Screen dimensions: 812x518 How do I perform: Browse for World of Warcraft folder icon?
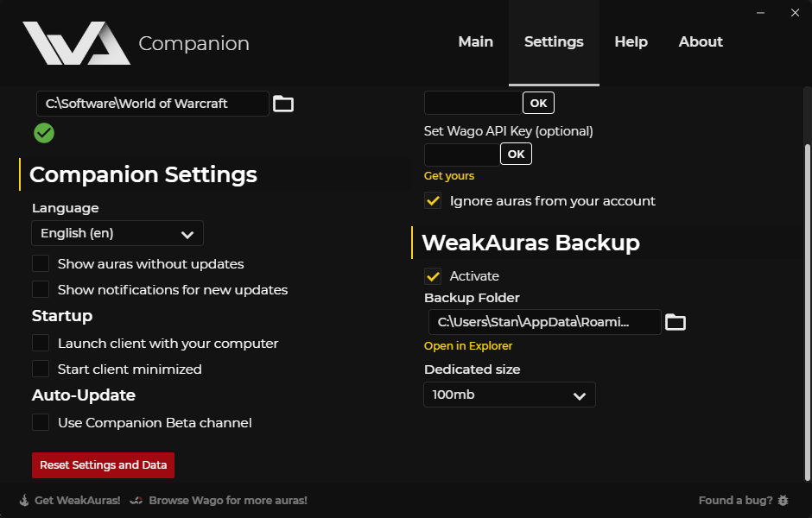point(283,104)
